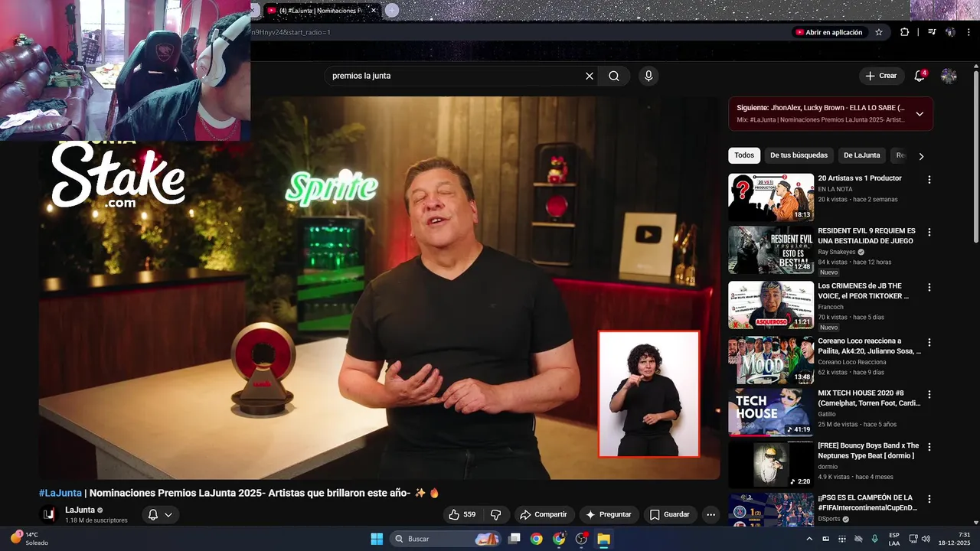Open 'MIX TECH HOUSE 2020 #8' title
This screenshot has height=551, width=980.
click(x=869, y=398)
